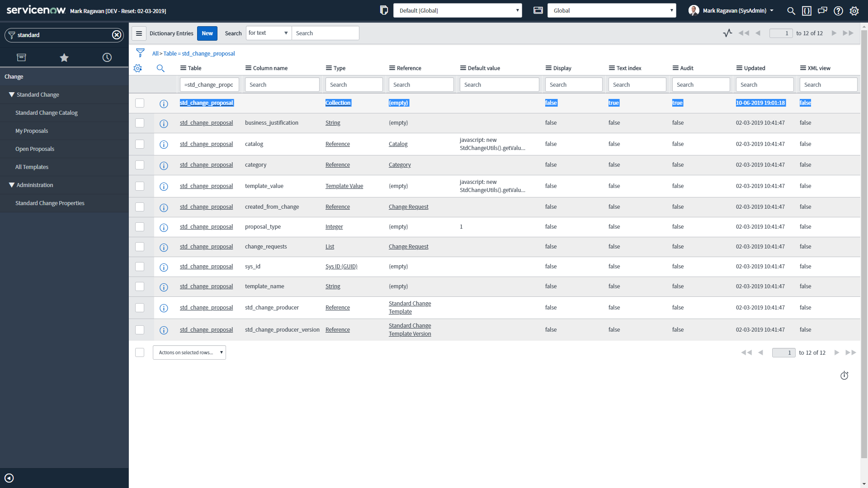The width and height of the screenshot is (868, 488).
Task: Click the New button
Action: [207, 33]
